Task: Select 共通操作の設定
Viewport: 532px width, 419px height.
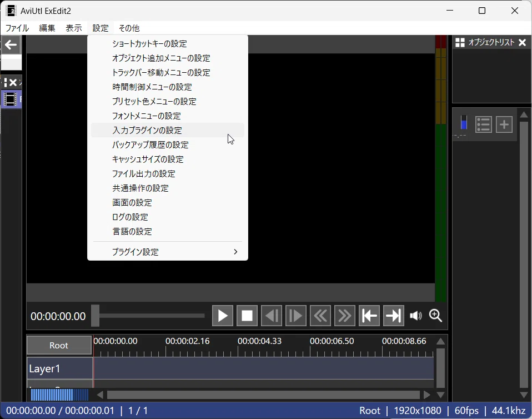Action: 168,188
